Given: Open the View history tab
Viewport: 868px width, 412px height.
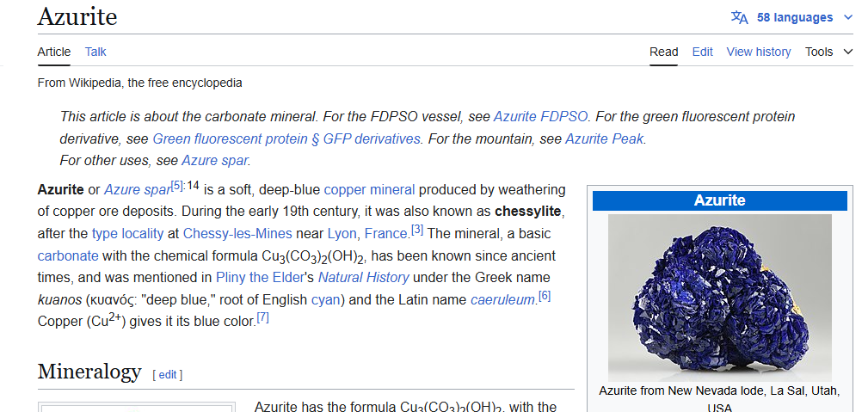Looking at the screenshot, I should point(759,52).
